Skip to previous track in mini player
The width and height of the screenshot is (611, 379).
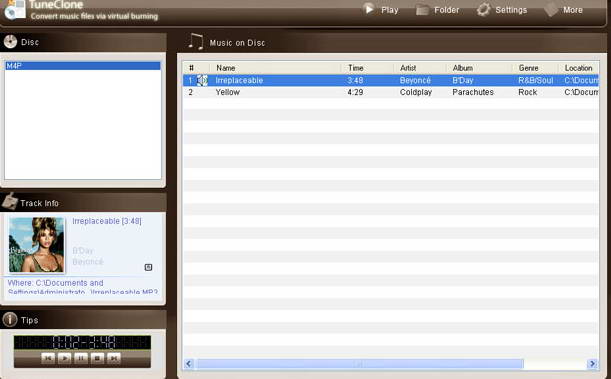pyautogui.click(x=48, y=358)
